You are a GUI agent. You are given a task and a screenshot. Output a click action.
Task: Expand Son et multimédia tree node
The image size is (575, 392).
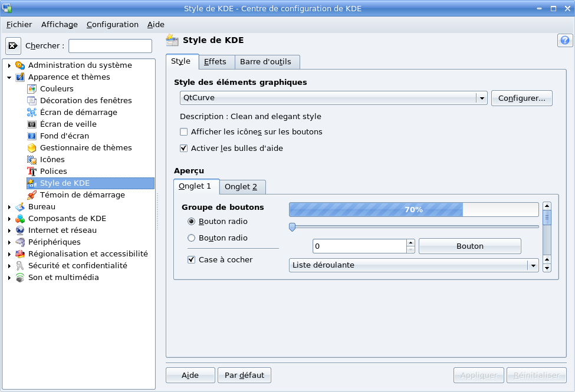pyautogui.click(x=9, y=278)
